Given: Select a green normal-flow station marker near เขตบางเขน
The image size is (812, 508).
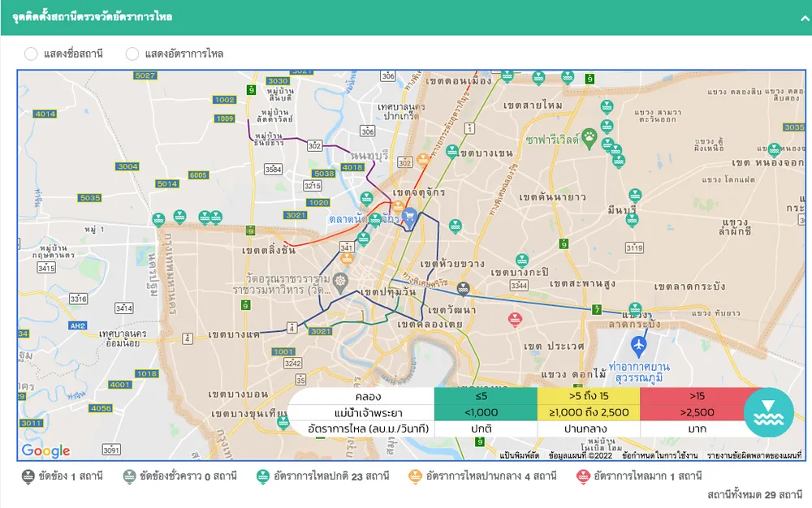Looking at the screenshot, I should pos(453,150).
